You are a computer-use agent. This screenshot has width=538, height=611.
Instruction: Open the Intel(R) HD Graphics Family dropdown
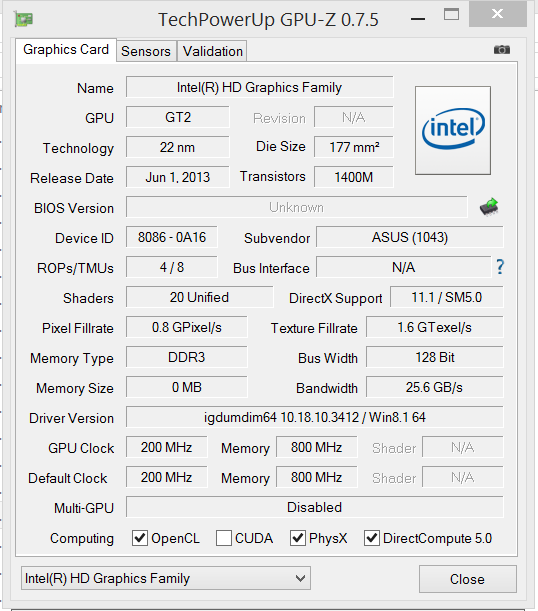point(166,578)
